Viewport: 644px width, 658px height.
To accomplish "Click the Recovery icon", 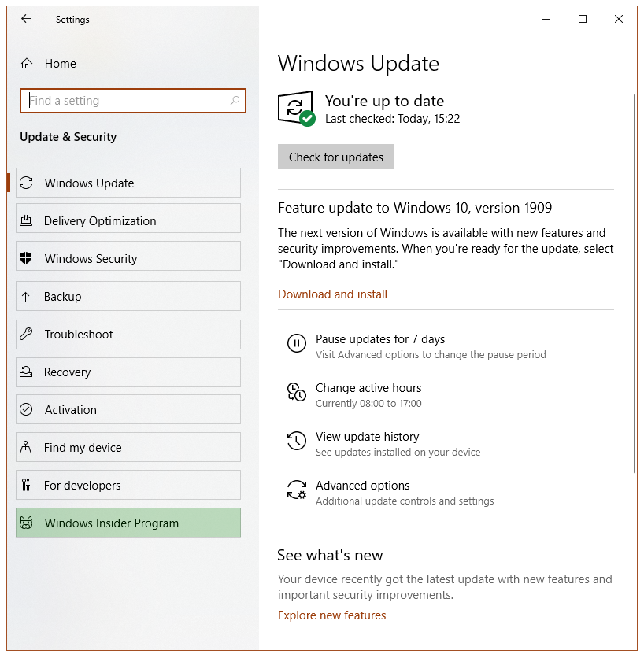I will point(26,372).
